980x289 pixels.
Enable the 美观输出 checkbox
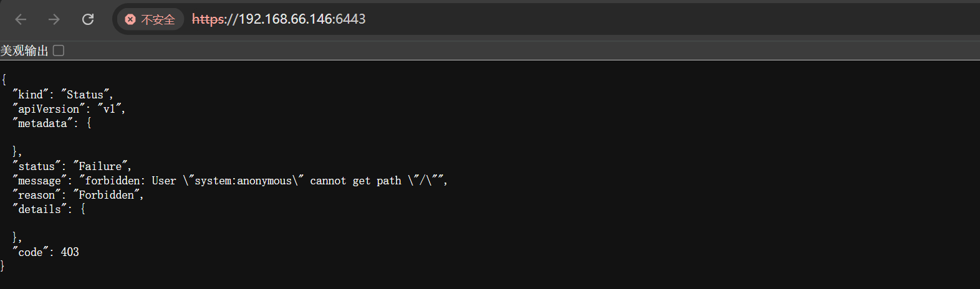click(59, 50)
